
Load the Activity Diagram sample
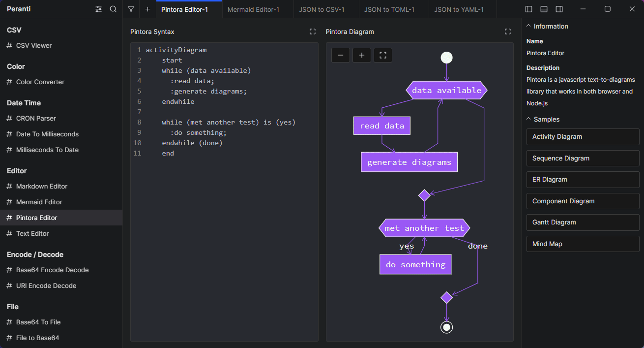click(583, 137)
